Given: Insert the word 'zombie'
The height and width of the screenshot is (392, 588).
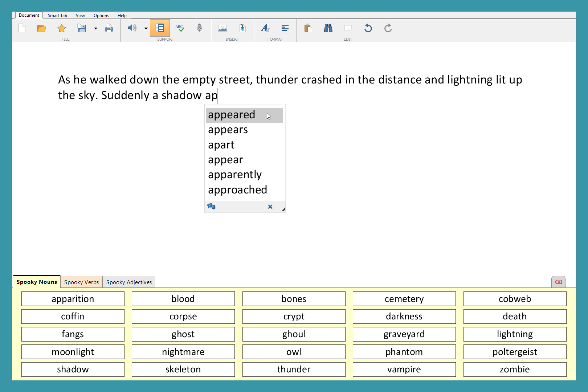Looking at the screenshot, I should (515, 369).
